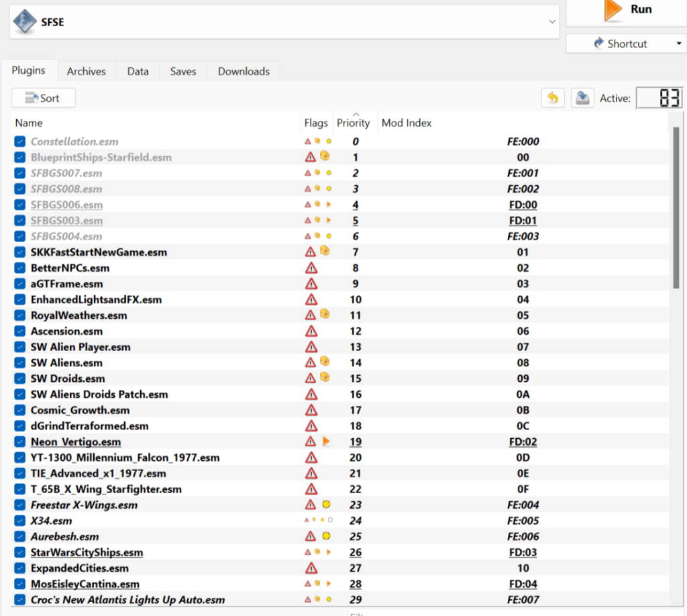The image size is (687, 616).
Task: Click the orange flag icon on Neon_Vertigo.esm
Action: pos(326,442)
